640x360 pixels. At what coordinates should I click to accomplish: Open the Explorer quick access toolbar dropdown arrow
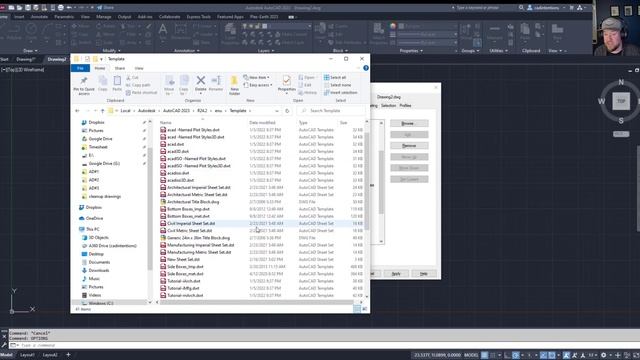(101, 59)
